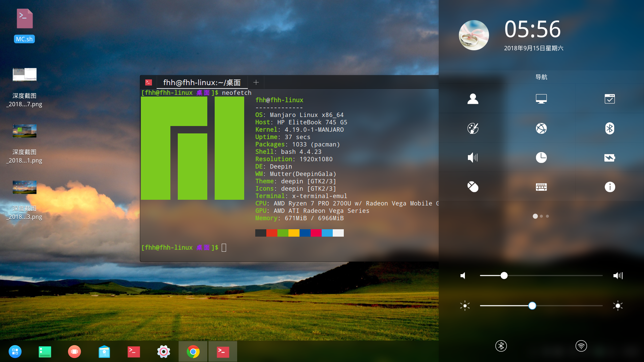Open Date and Time settings via the clock icon

[x=542, y=158]
